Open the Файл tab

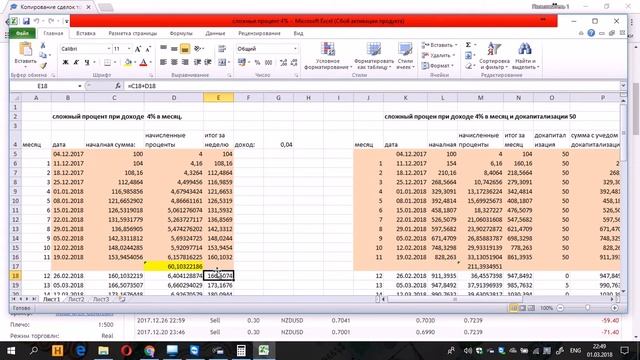tap(22, 33)
